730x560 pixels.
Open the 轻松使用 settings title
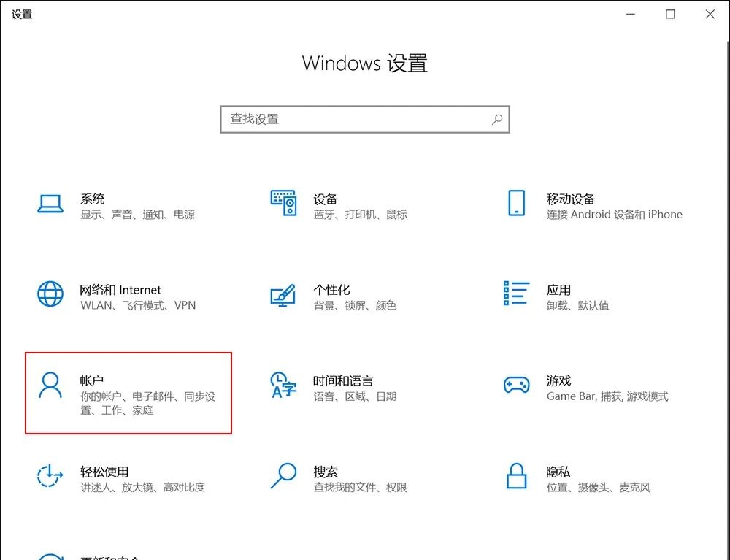point(104,472)
